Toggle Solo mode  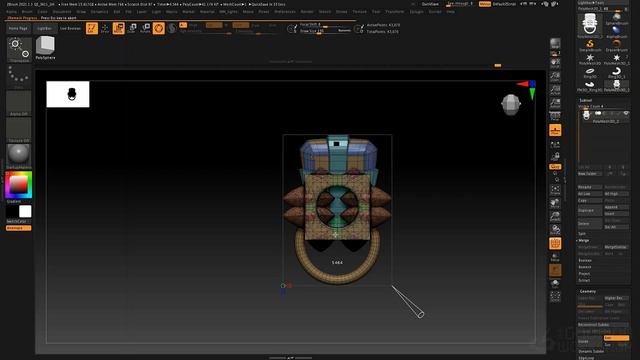click(x=555, y=284)
